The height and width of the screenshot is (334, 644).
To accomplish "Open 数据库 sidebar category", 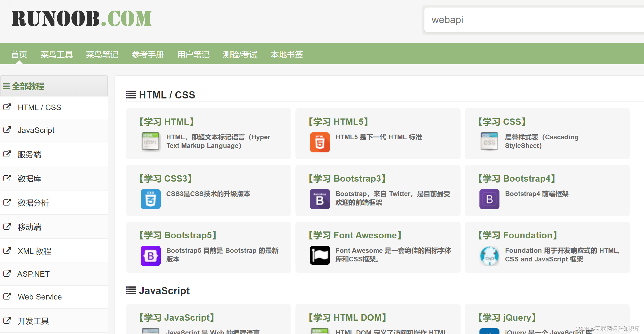I will click(x=29, y=179).
